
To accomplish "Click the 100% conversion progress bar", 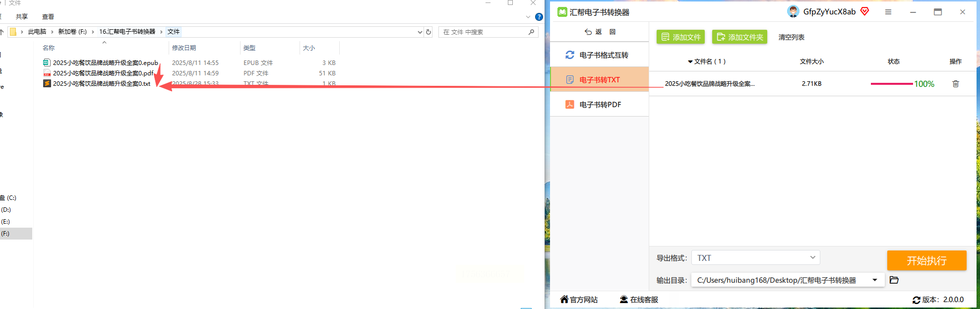I will 892,84.
